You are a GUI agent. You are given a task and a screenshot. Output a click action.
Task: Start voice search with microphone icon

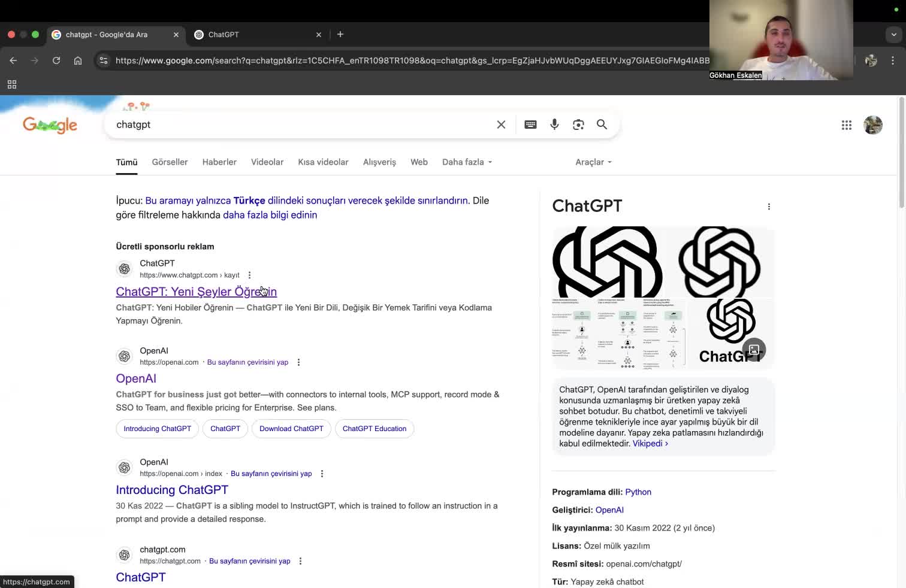554,125
